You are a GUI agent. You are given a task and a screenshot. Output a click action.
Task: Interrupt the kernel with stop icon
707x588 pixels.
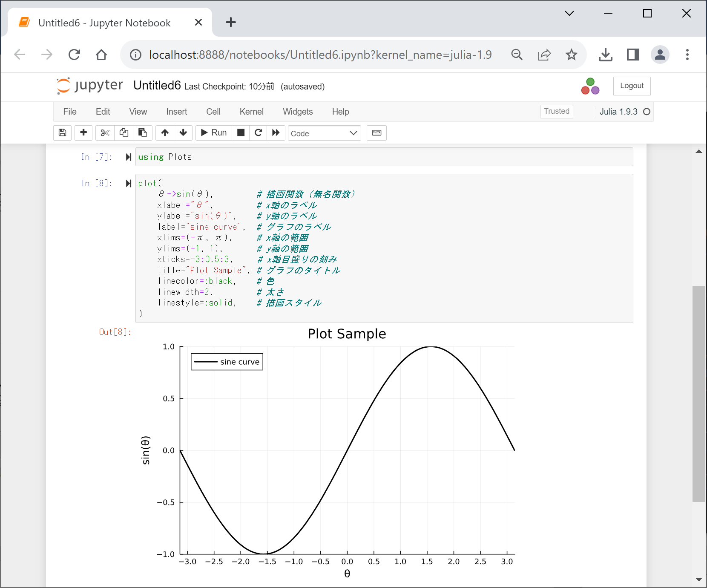[241, 133]
